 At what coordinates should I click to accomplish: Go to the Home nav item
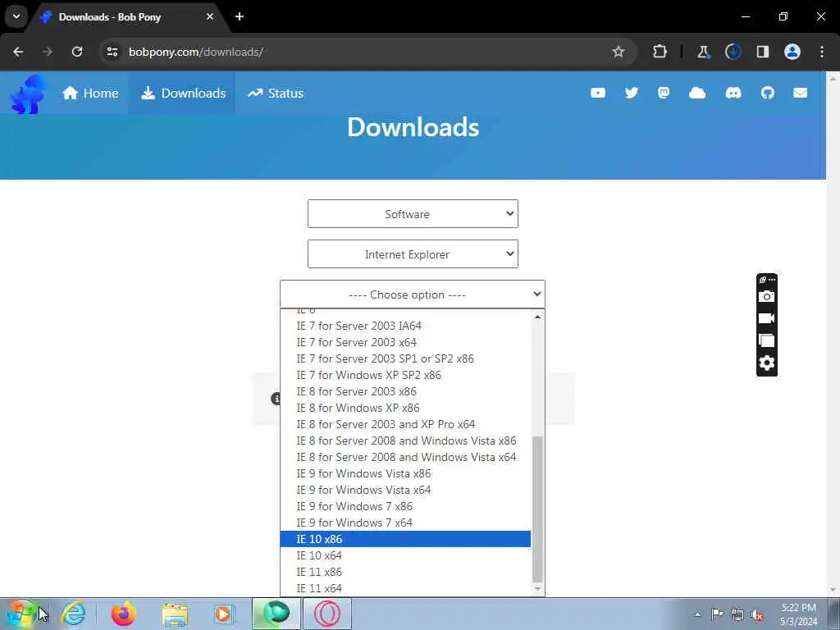(90, 94)
